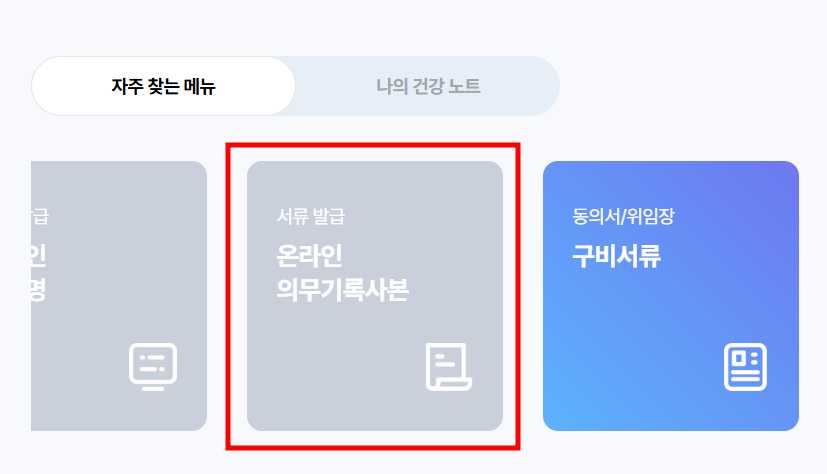Click the 의무기록사본 title line

(342, 290)
